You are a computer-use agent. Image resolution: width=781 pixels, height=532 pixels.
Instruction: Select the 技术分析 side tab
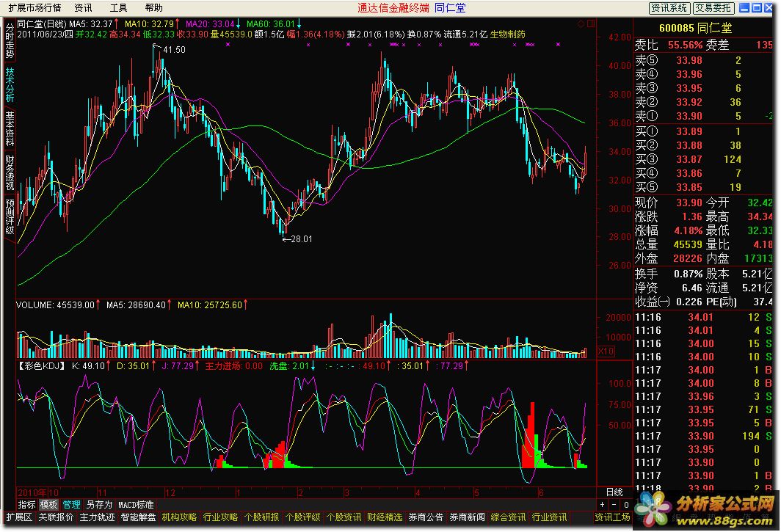[x=10, y=84]
